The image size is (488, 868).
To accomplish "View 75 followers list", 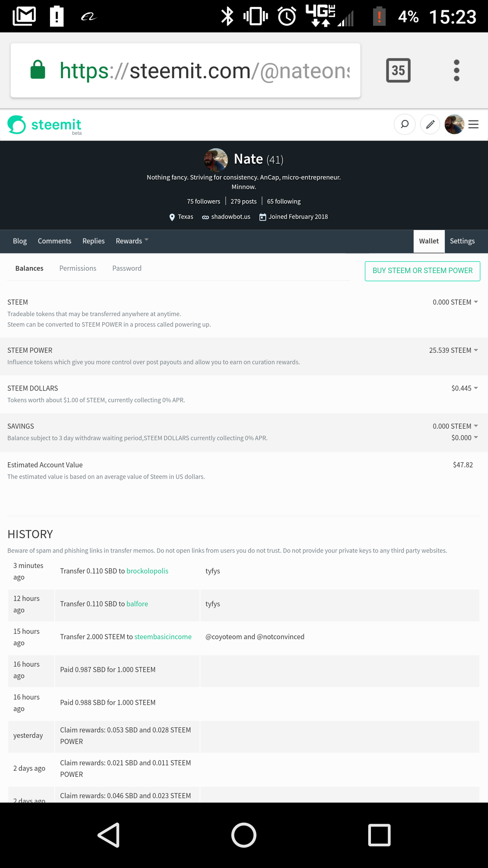I will click(x=204, y=201).
